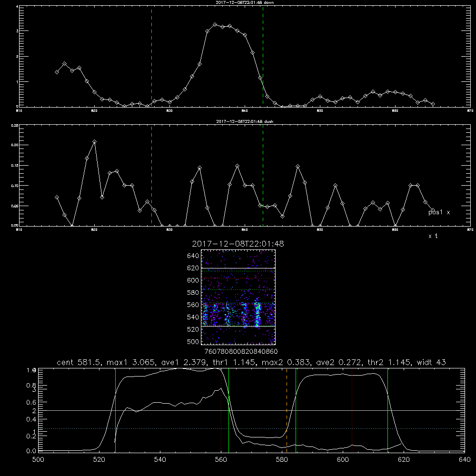Click the orange dashed center line in bottom plot
Screen dimensions: 476x476
(287, 410)
